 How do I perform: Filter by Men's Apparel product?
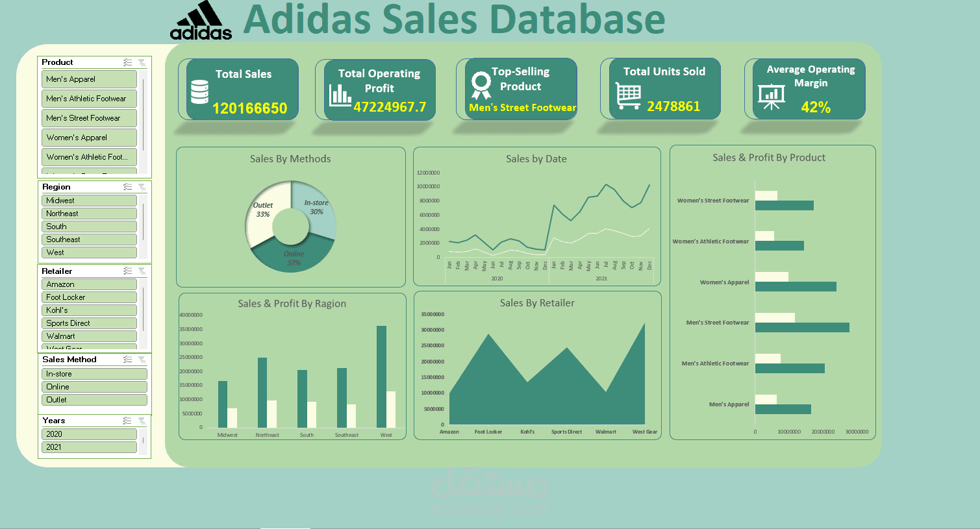(89, 79)
